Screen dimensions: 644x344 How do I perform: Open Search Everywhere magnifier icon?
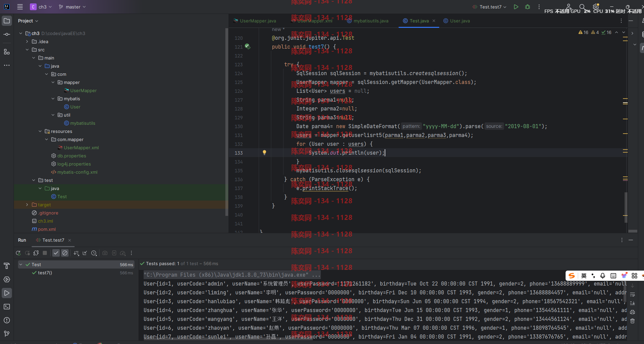[582, 7]
